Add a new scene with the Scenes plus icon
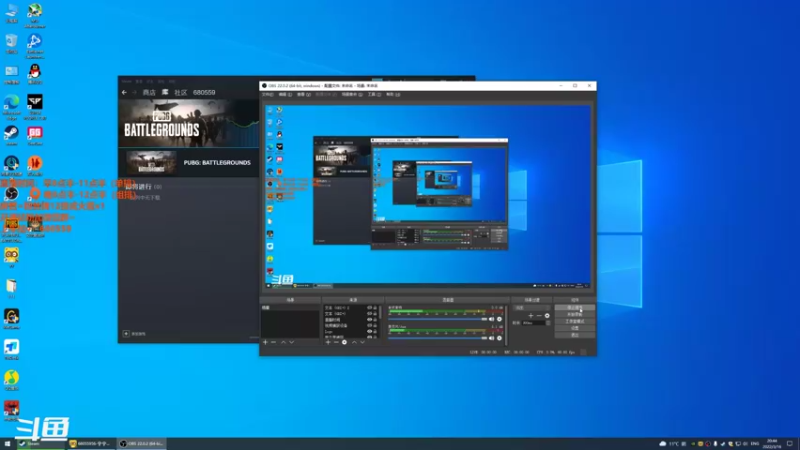This screenshot has height=450, width=800. pos(265,342)
